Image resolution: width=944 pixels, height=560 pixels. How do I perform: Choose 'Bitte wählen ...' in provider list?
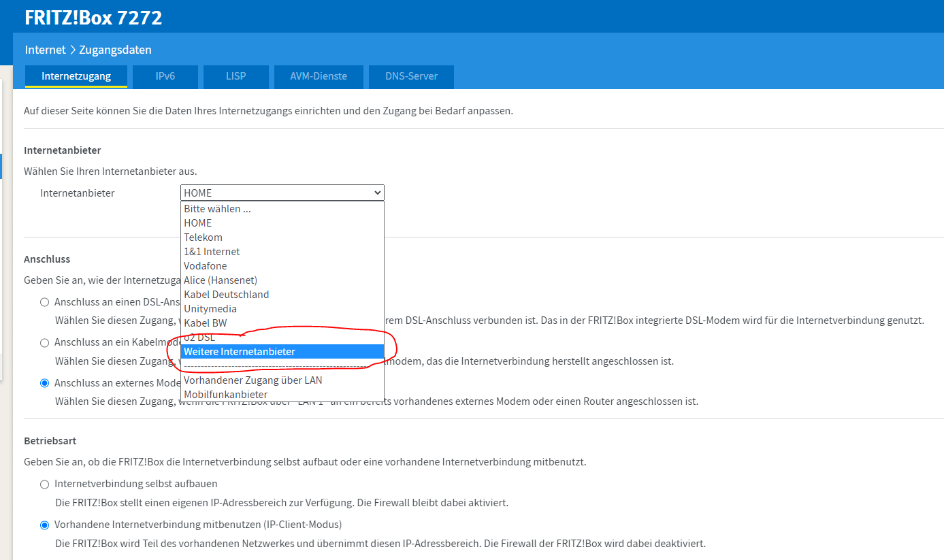click(x=282, y=209)
